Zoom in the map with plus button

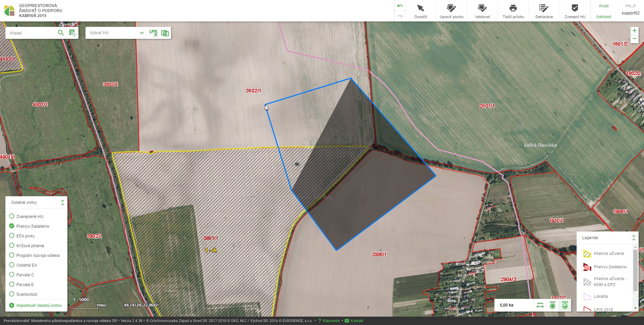point(634,31)
